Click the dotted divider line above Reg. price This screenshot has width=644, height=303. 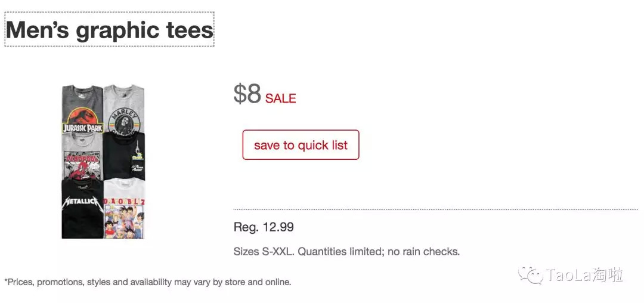(x=435, y=209)
